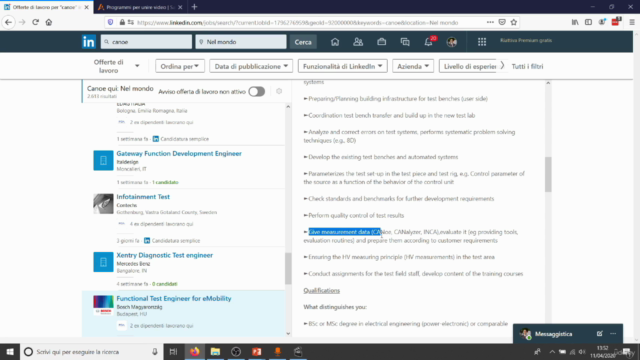Open Task View on taskbar
The height and width of the screenshot is (360, 640).
coord(173,351)
